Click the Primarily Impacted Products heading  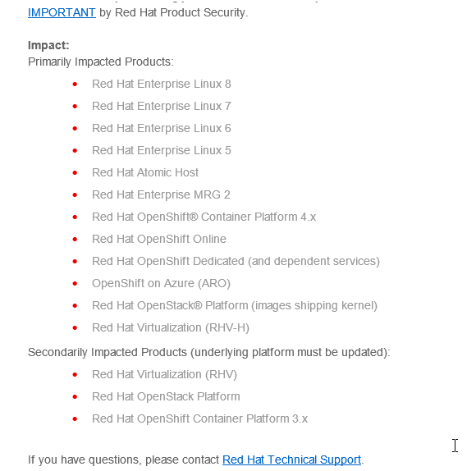(101, 62)
